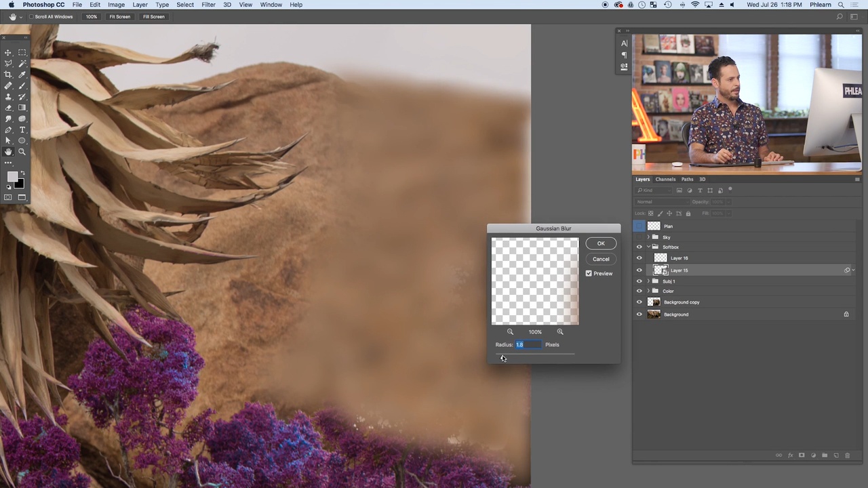Select the Crop tool
Viewport: 868px width, 488px height.
8,75
